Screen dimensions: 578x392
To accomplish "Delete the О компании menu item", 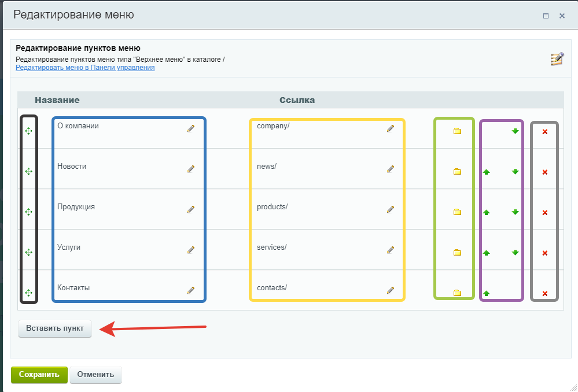I will (x=545, y=131).
